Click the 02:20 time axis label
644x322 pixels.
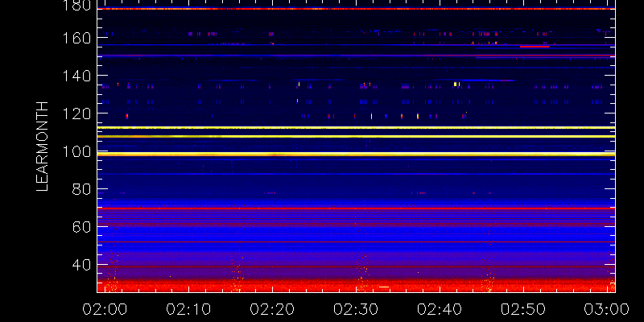pyautogui.click(x=272, y=309)
